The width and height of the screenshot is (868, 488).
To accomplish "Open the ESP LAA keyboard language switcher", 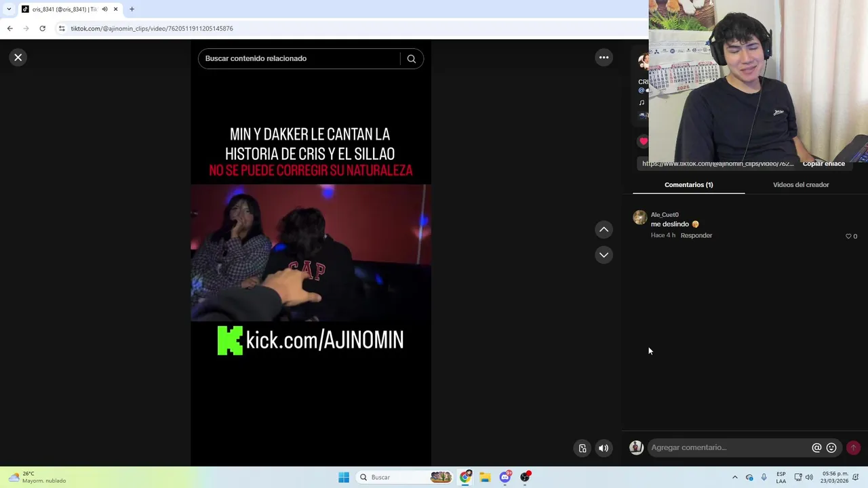I will [781, 477].
